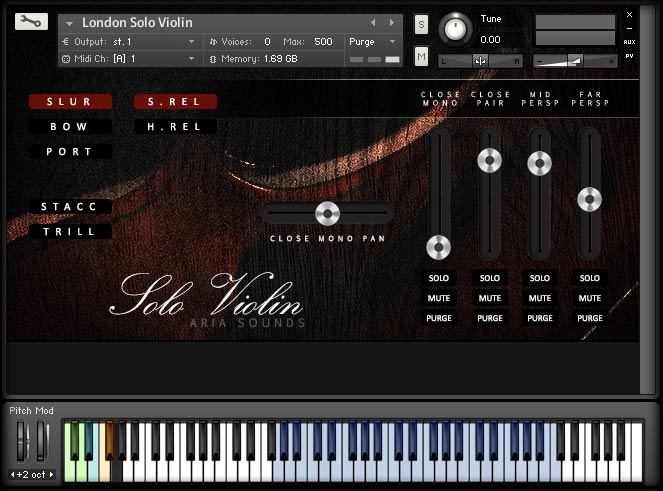The image size is (663, 491).
Task: Enable the BOW articulation
Action: pyautogui.click(x=71, y=126)
